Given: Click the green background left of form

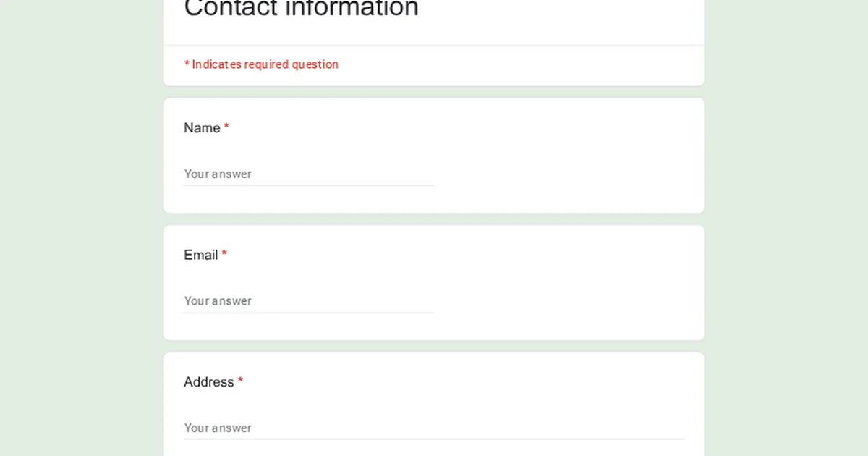Looking at the screenshot, I should tap(80, 228).
